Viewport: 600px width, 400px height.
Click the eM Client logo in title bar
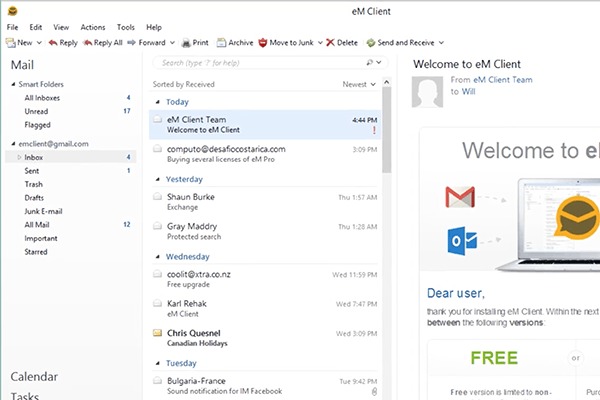point(13,11)
